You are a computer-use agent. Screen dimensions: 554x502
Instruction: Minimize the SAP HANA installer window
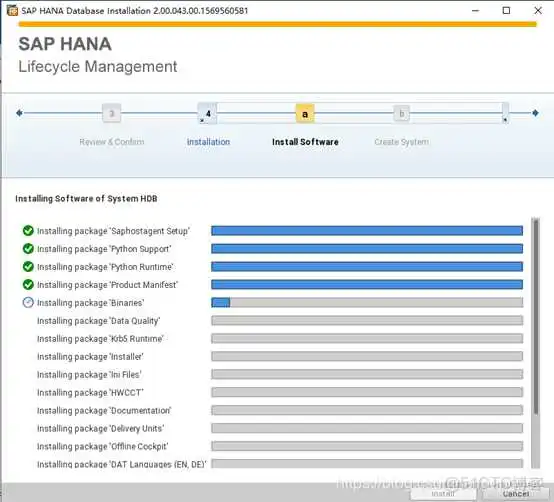point(476,11)
